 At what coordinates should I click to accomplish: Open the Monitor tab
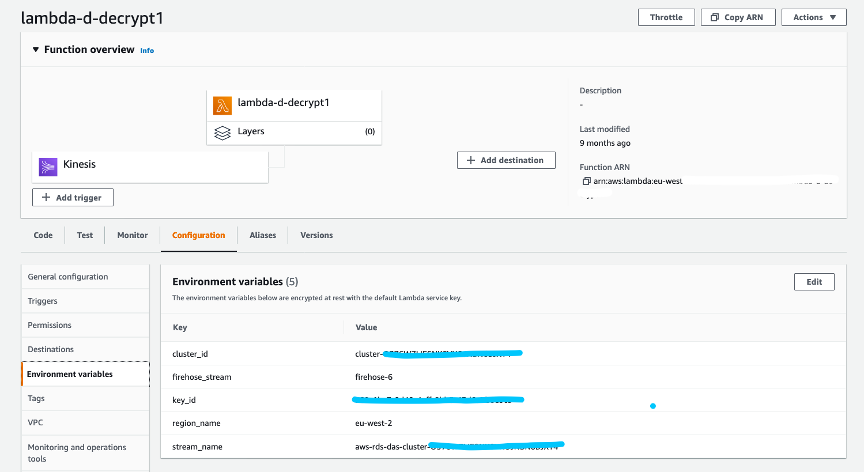point(132,235)
